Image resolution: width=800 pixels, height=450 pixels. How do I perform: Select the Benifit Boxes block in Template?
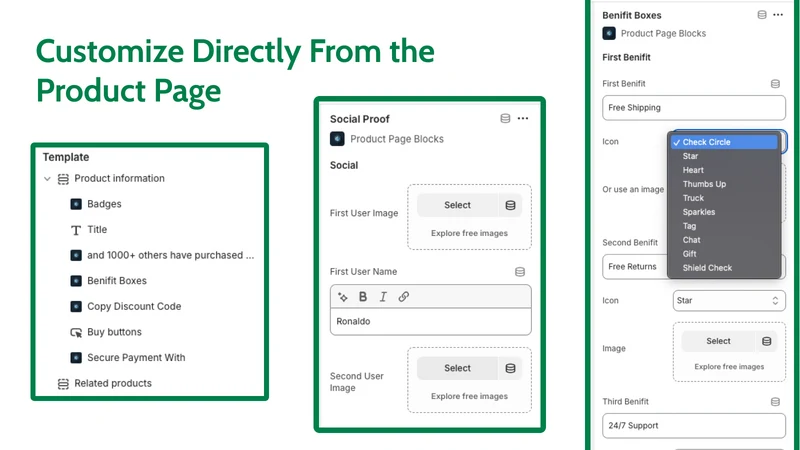117,281
